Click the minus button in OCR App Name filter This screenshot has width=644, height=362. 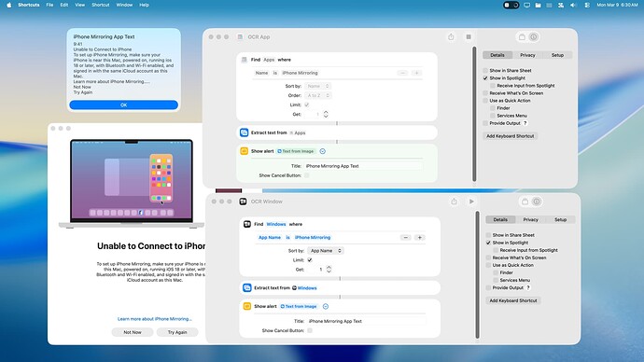coord(402,73)
